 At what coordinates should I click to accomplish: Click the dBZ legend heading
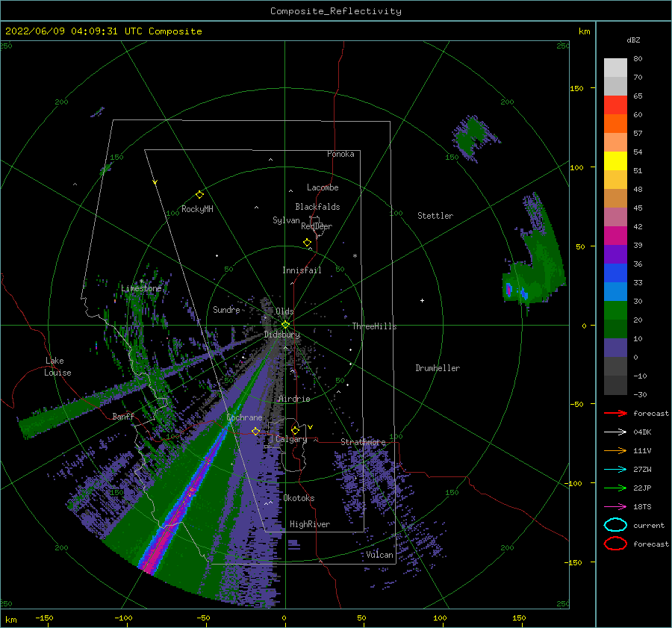[x=633, y=40]
